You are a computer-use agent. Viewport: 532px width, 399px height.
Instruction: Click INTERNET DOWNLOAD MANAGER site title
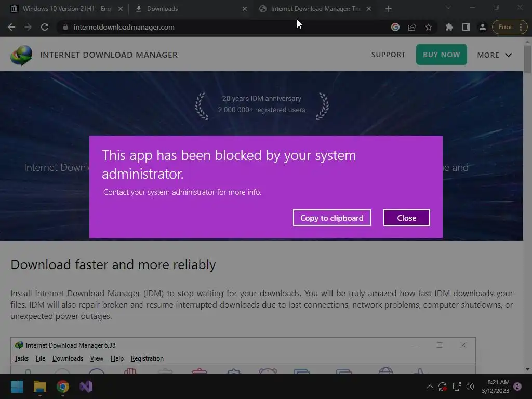coord(109,55)
